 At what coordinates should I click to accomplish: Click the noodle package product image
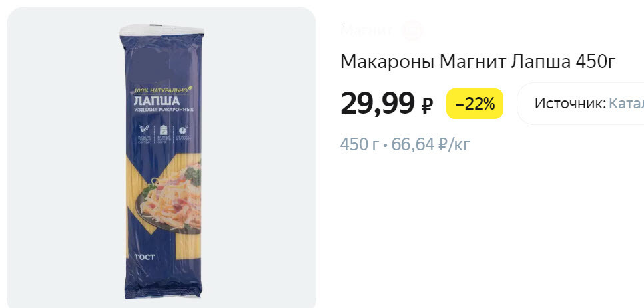click(162, 161)
